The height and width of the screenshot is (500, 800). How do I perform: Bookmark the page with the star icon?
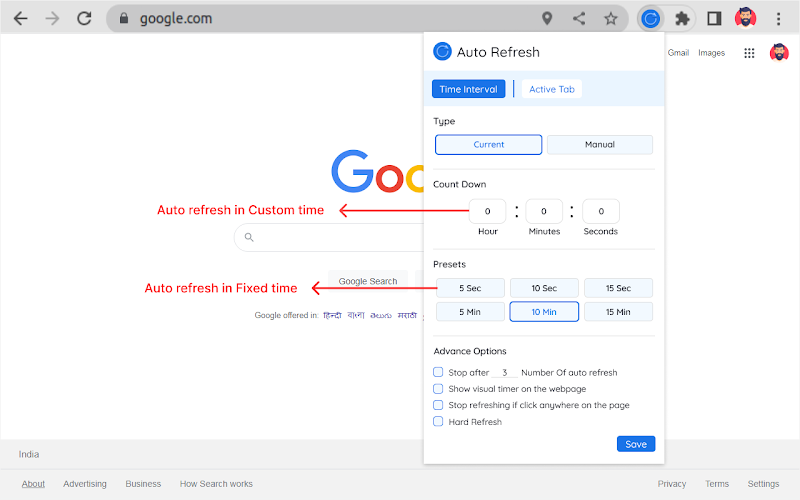(x=611, y=19)
